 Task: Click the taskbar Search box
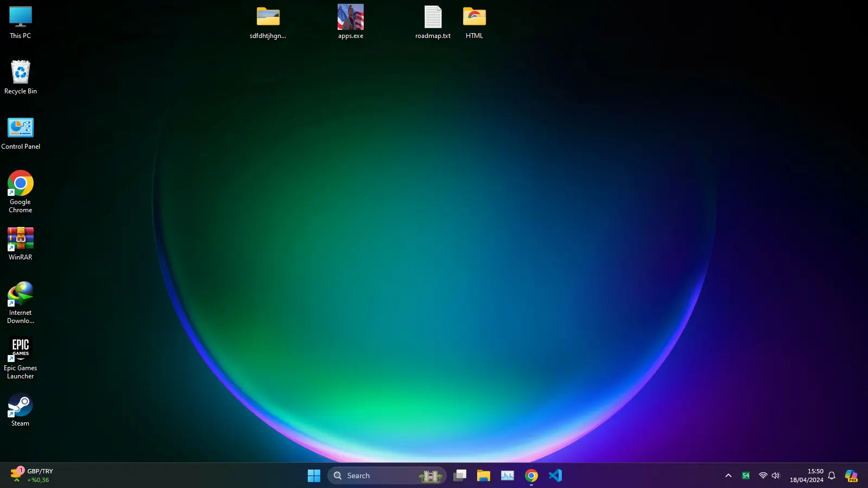click(x=387, y=476)
